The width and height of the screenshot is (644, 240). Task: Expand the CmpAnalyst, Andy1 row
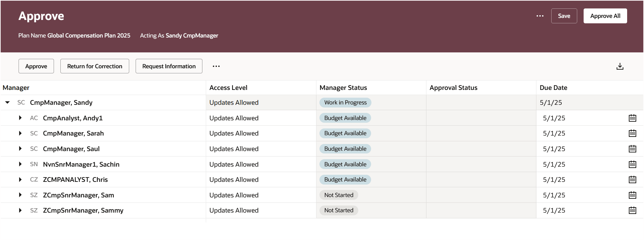pos(20,118)
